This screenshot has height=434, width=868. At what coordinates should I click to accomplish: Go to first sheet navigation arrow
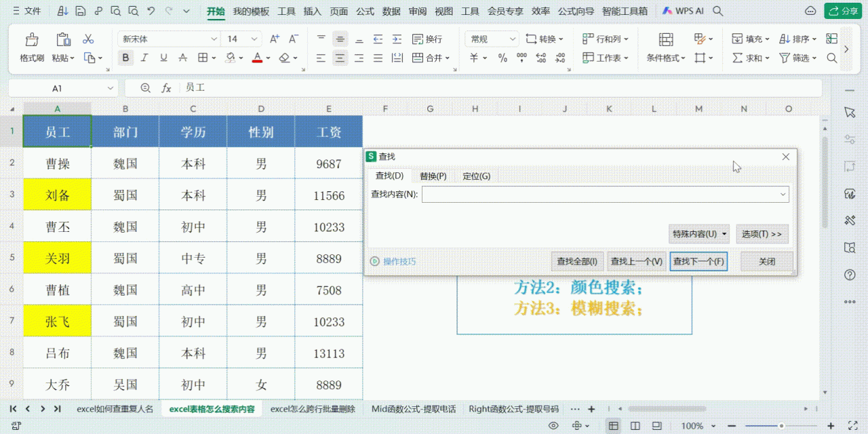point(13,409)
